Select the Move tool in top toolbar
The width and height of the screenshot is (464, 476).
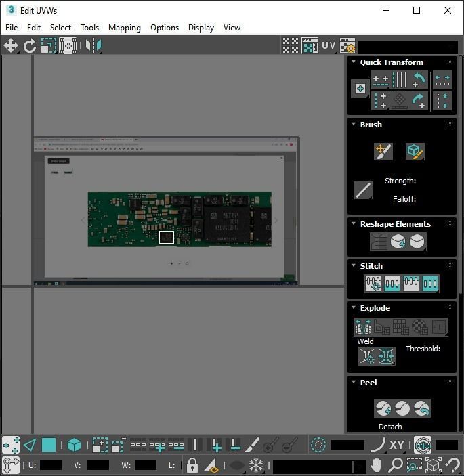11,46
